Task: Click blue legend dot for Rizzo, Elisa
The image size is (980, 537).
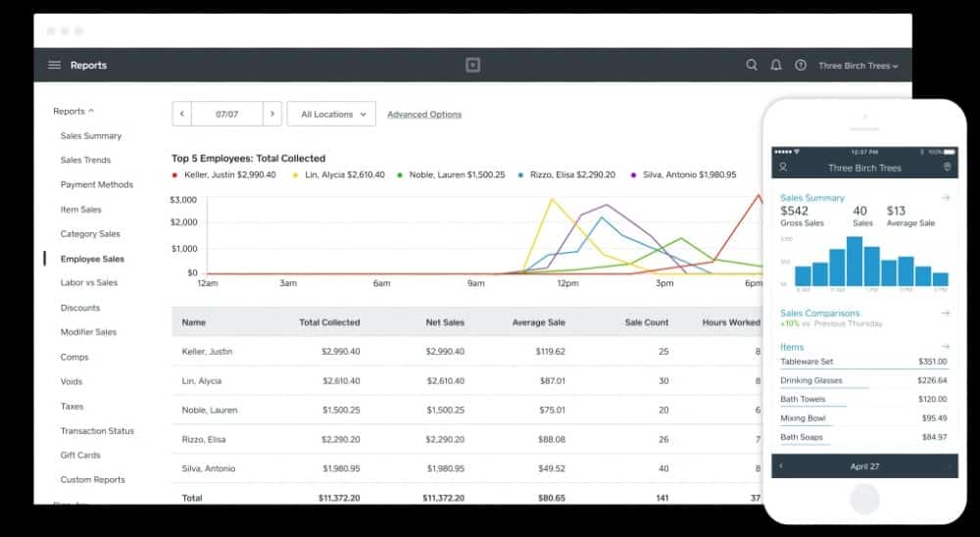Action: (x=520, y=175)
